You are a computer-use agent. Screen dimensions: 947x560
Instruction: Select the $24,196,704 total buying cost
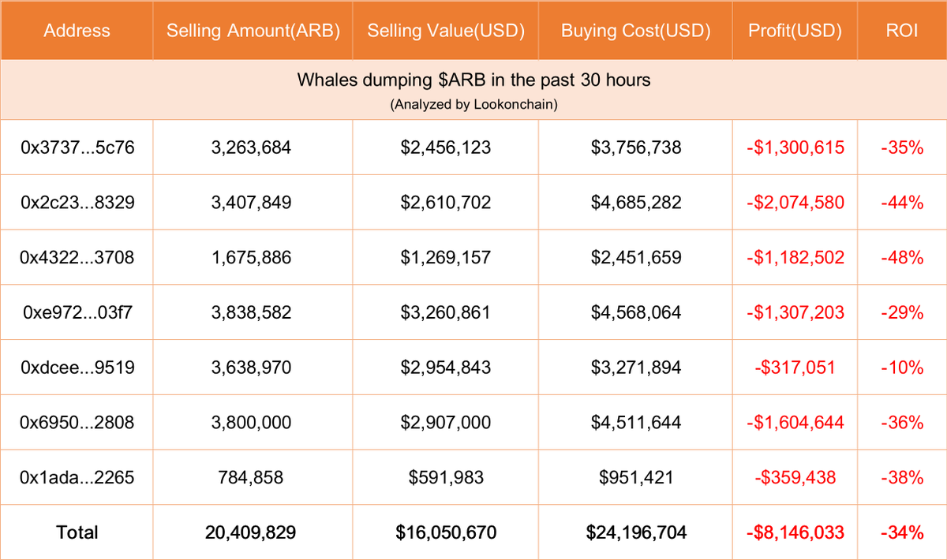(x=636, y=532)
